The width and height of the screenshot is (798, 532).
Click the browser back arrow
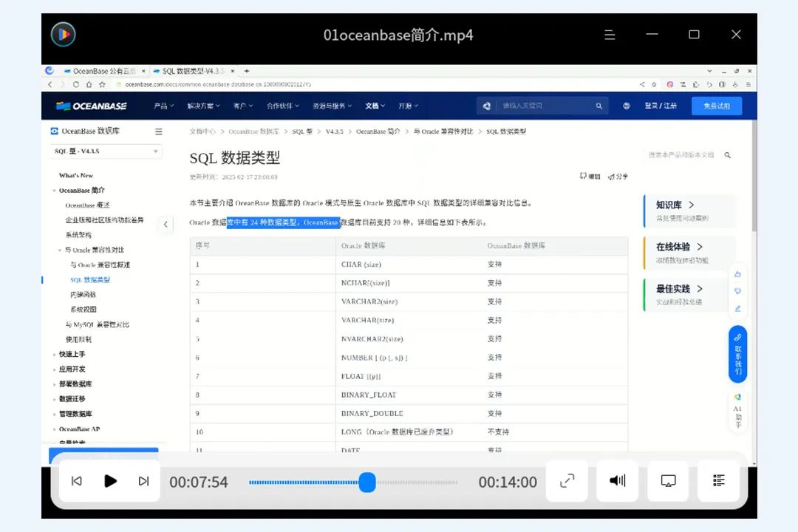(50, 84)
